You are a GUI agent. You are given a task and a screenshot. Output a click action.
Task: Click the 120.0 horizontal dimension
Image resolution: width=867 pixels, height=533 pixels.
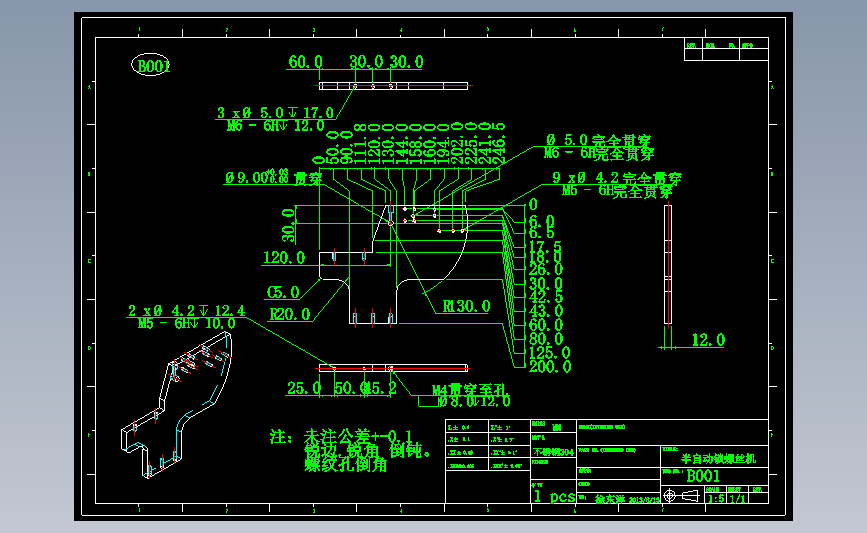[x=284, y=258]
